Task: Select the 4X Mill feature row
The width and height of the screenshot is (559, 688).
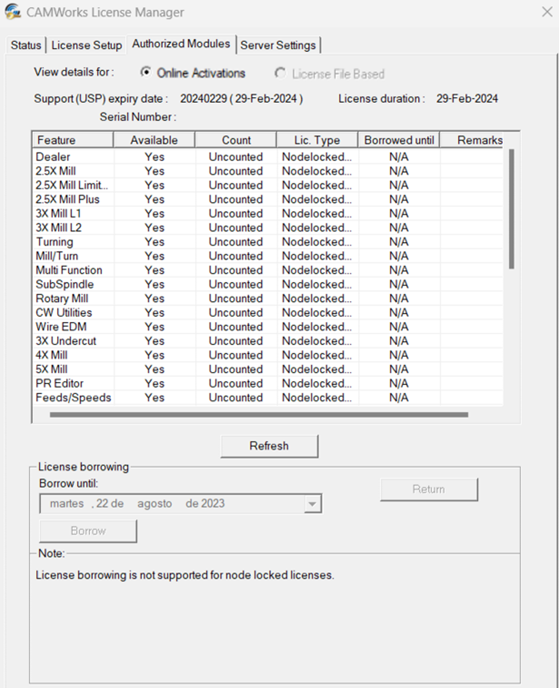Action: click(x=268, y=355)
